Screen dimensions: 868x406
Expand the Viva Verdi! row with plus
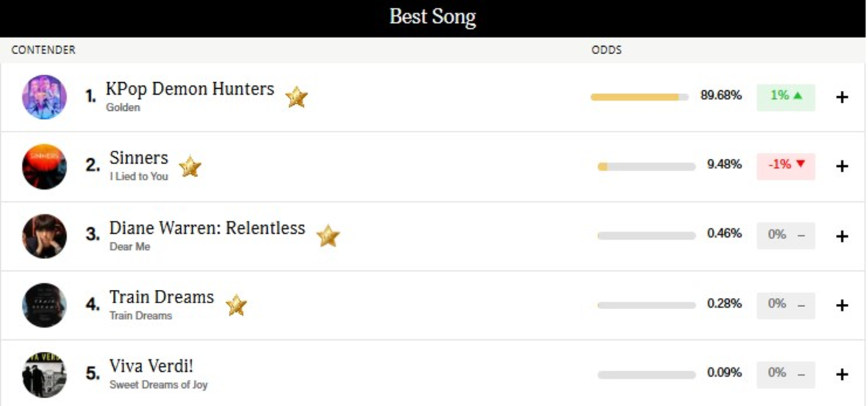click(842, 375)
